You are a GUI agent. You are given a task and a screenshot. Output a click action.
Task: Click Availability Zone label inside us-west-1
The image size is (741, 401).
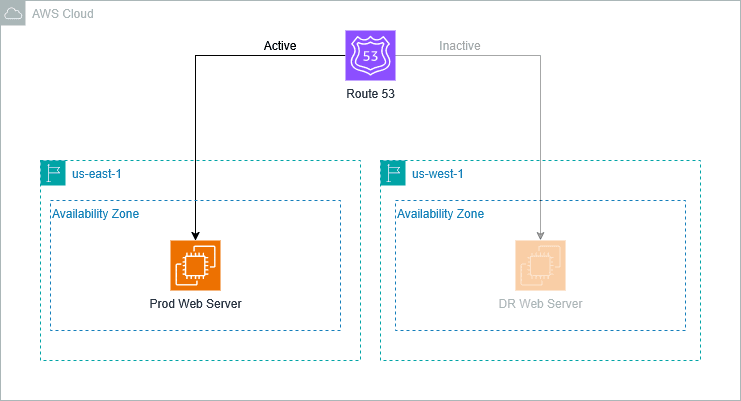click(x=440, y=214)
